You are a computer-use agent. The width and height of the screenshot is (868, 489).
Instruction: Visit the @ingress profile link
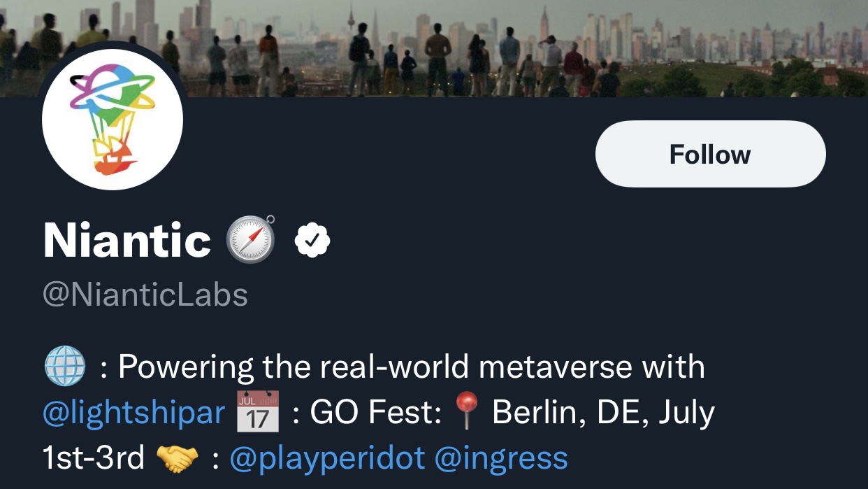click(501, 459)
